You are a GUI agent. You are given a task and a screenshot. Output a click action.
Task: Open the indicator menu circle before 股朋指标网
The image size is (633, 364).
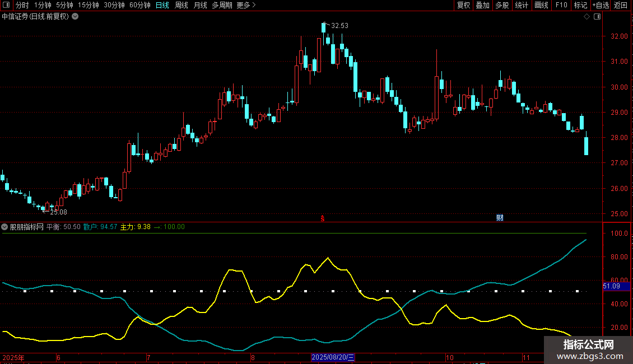[4, 227]
